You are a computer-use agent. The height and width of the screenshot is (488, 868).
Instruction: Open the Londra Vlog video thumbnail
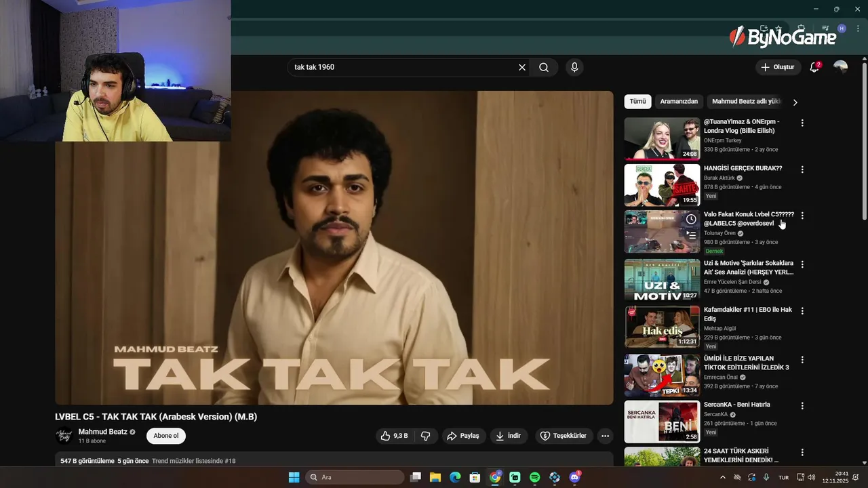click(662, 139)
